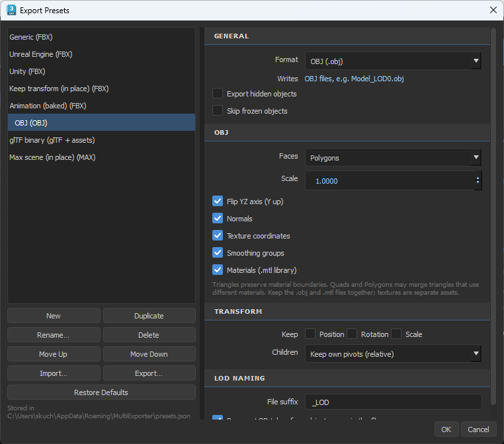This screenshot has height=444, width=504.
Task: Select the OBJ (OBJ) preset row
Action: tap(101, 123)
